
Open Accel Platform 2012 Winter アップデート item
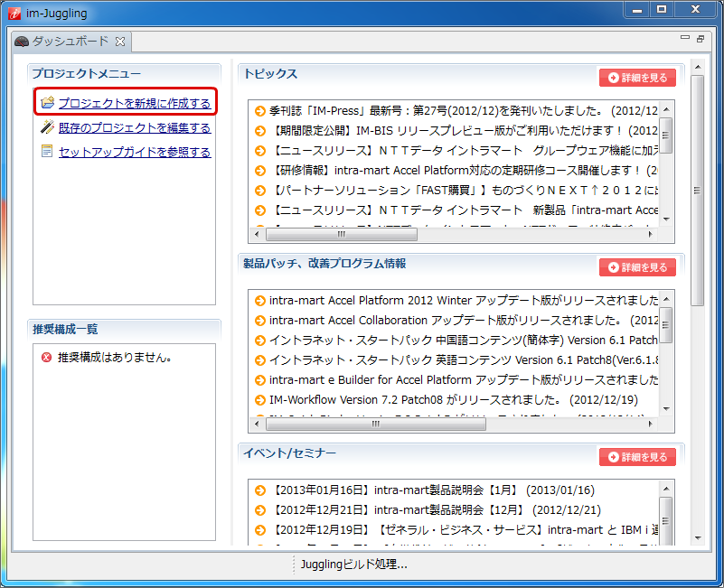(x=463, y=301)
